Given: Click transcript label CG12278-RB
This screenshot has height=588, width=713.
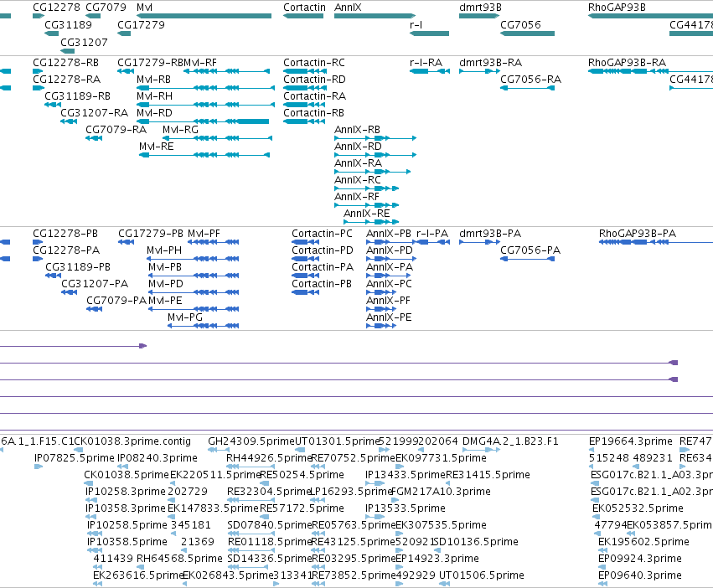Looking at the screenshot, I should [65, 62].
